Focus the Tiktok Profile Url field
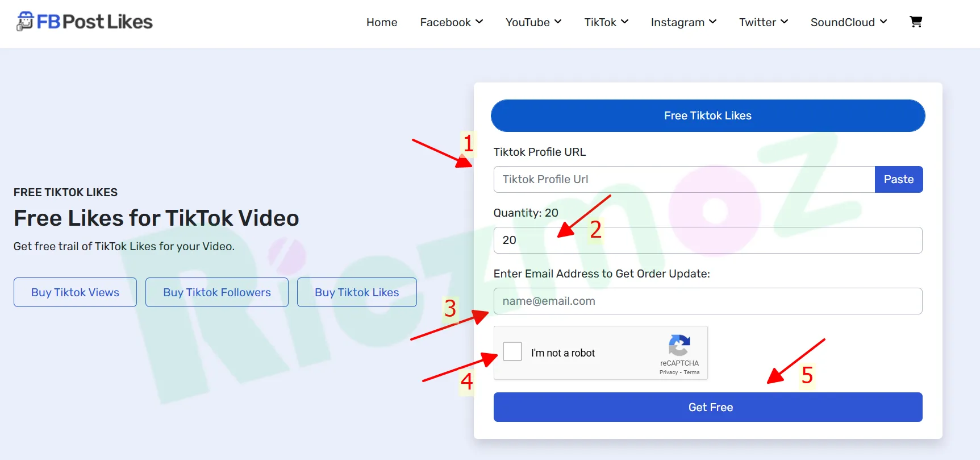 tap(684, 179)
